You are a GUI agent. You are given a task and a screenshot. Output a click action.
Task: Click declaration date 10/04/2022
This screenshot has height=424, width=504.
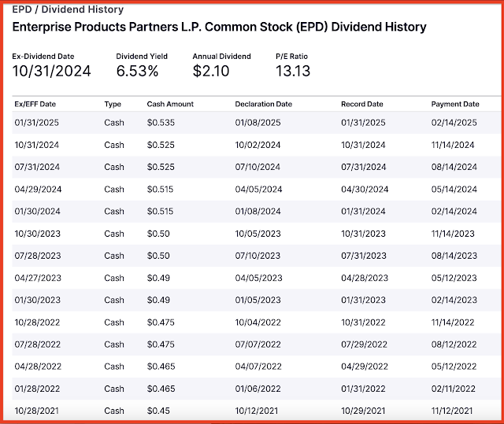258,323
